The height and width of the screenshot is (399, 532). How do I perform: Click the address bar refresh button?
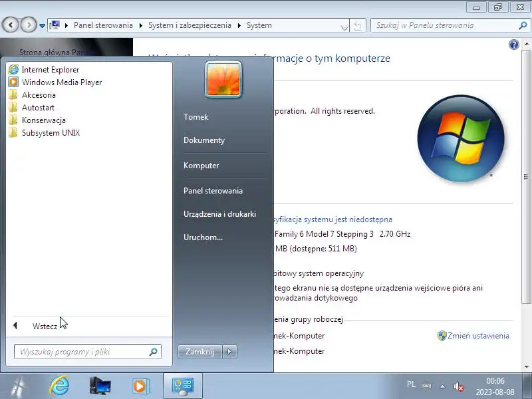coord(358,26)
